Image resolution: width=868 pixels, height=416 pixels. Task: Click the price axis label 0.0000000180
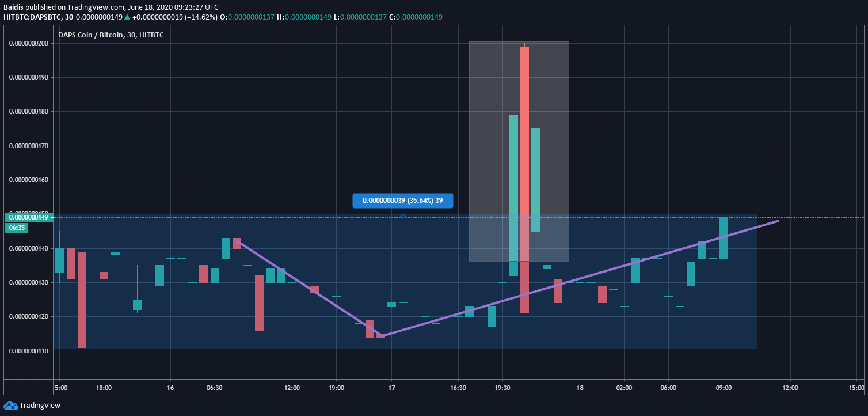pyautogui.click(x=28, y=111)
